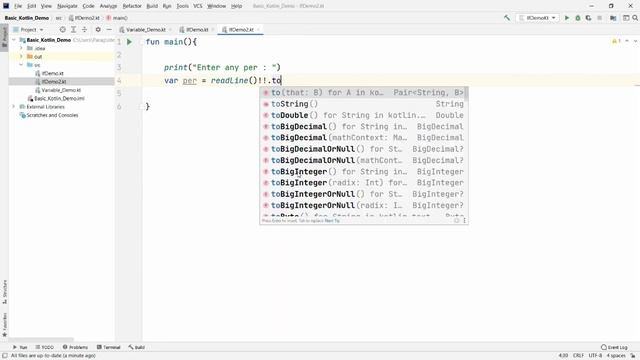Open the Event Log

coord(614,347)
